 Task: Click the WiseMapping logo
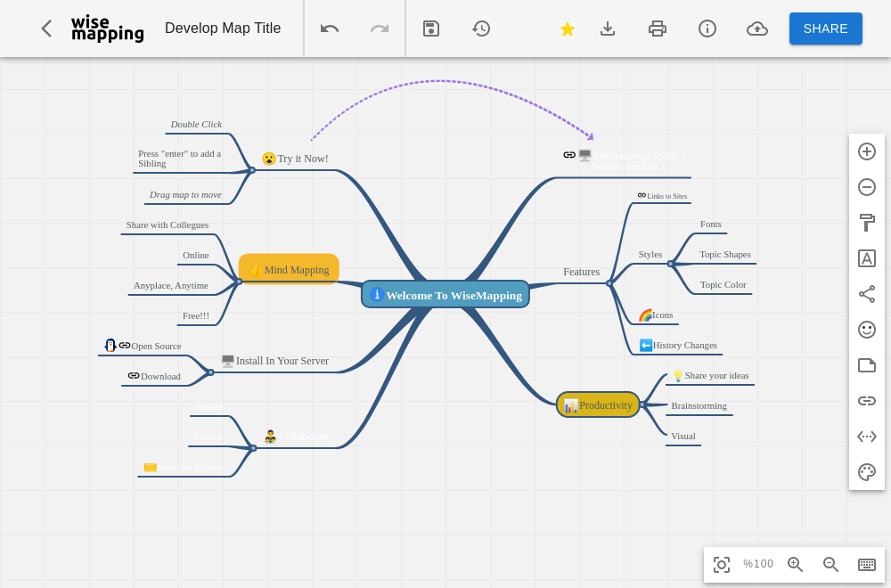point(108,29)
